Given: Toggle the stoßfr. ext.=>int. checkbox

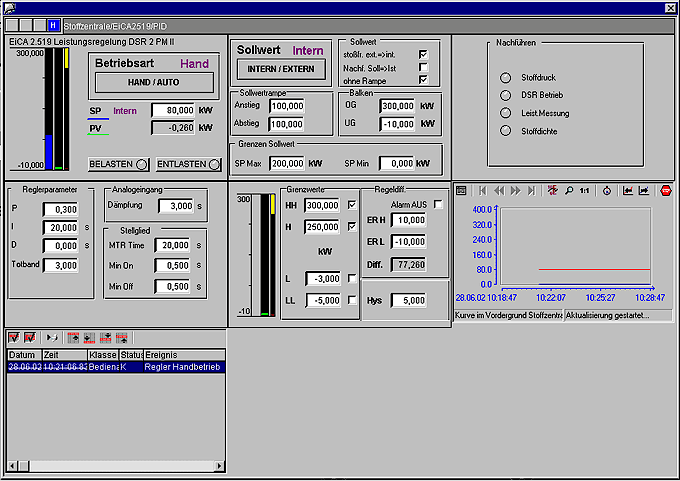Looking at the screenshot, I should (x=423, y=54).
